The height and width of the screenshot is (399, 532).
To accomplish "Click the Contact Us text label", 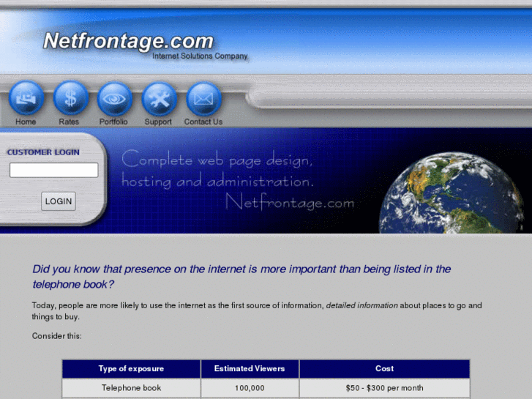I will 203,122.
